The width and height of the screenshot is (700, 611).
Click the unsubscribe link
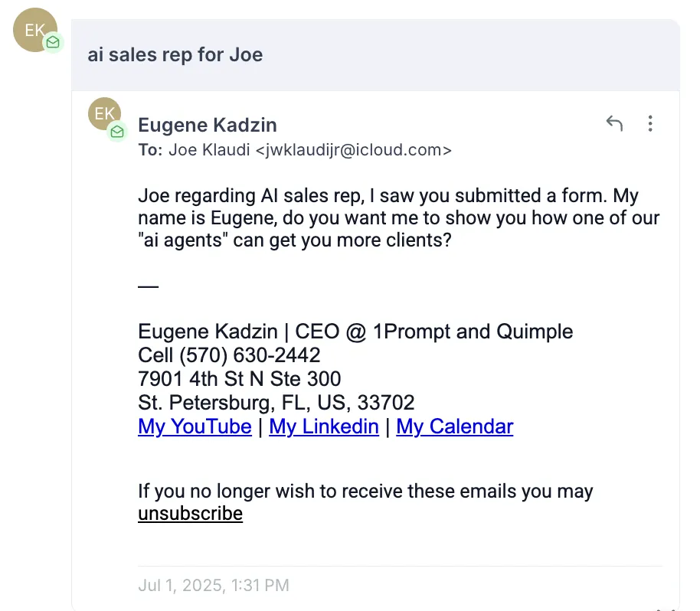(x=190, y=513)
